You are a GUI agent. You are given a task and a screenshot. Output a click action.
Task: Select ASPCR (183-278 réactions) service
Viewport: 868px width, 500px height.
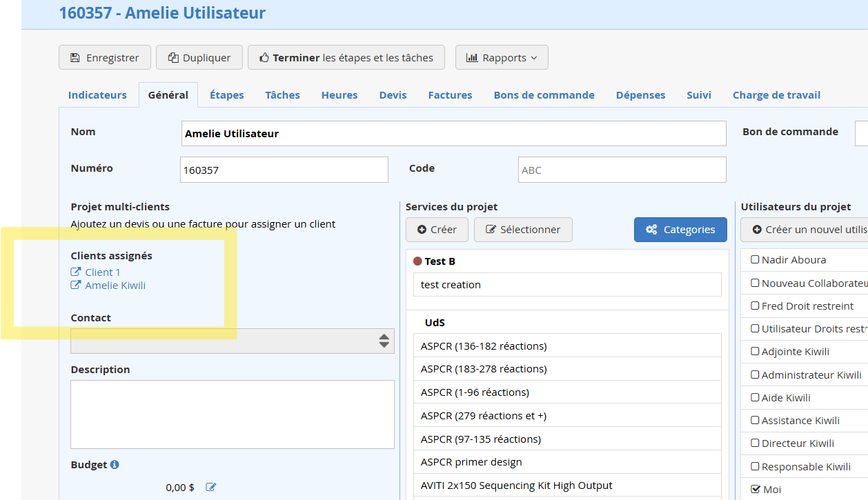[567, 369]
